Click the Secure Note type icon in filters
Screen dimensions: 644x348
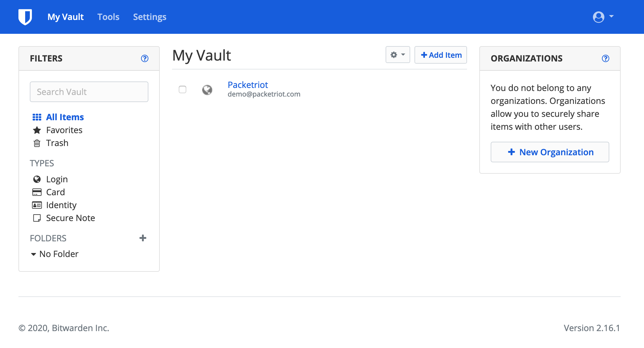[x=37, y=218]
